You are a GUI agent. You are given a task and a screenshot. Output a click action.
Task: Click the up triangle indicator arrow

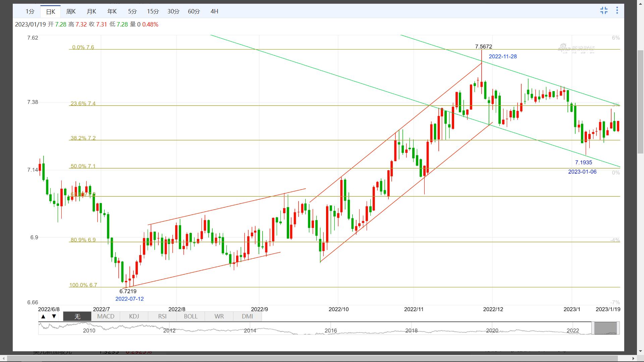(43, 316)
